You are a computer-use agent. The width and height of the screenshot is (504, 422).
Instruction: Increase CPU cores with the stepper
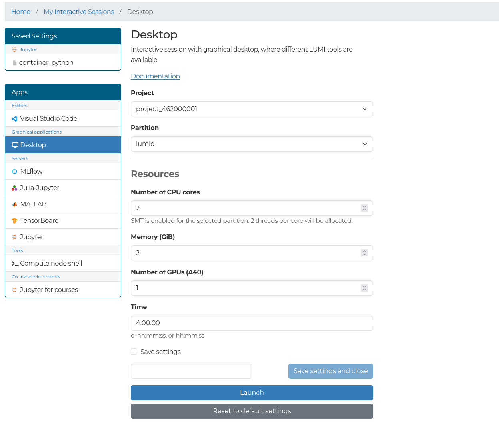tap(364, 206)
